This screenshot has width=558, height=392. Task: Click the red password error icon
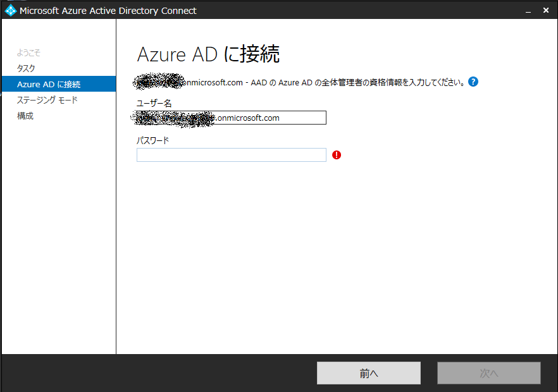click(337, 155)
